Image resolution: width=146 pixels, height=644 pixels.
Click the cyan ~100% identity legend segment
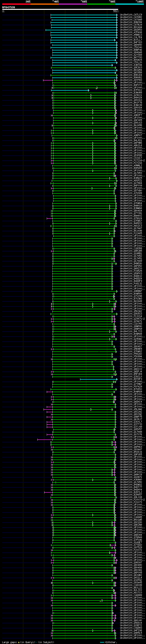coord(130,4)
